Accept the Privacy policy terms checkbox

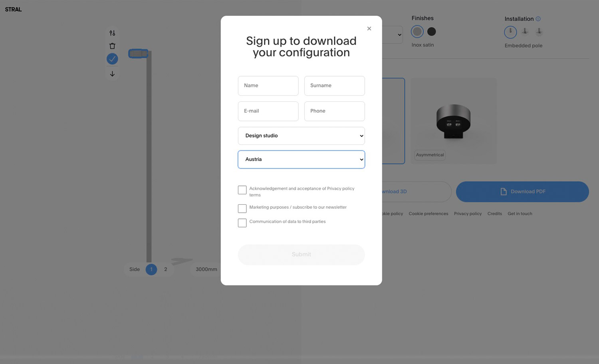point(242,190)
